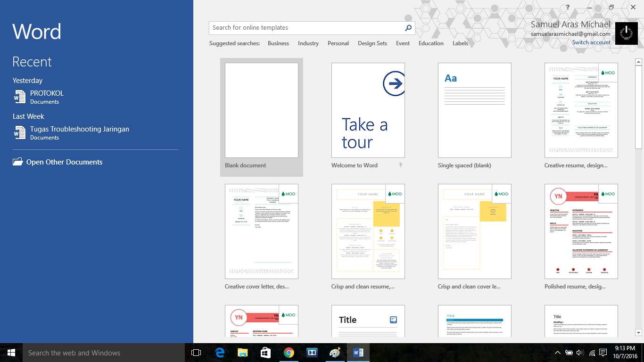Click the template list scrollbar thumb
644x362 pixels.
pyautogui.click(x=639, y=107)
